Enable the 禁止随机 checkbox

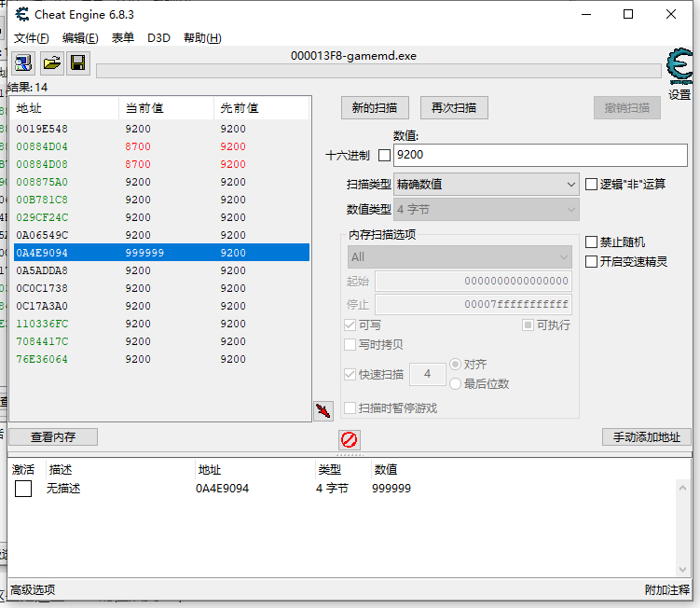click(x=591, y=242)
